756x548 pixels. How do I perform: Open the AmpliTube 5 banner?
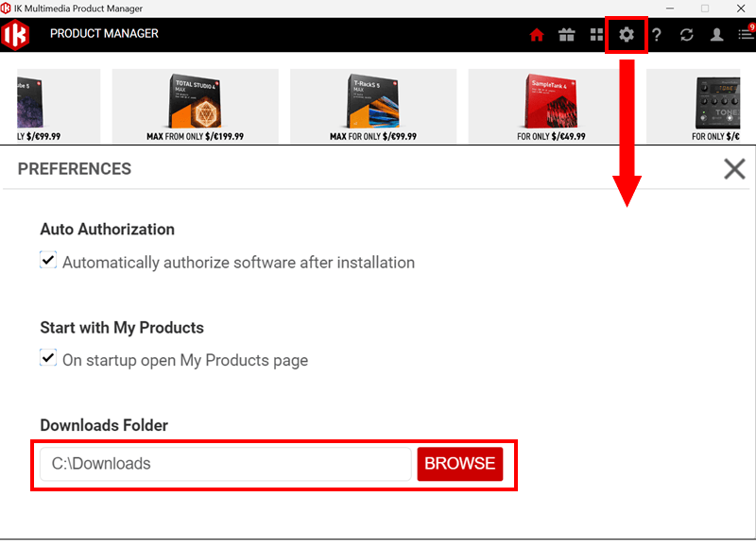coord(59,106)
